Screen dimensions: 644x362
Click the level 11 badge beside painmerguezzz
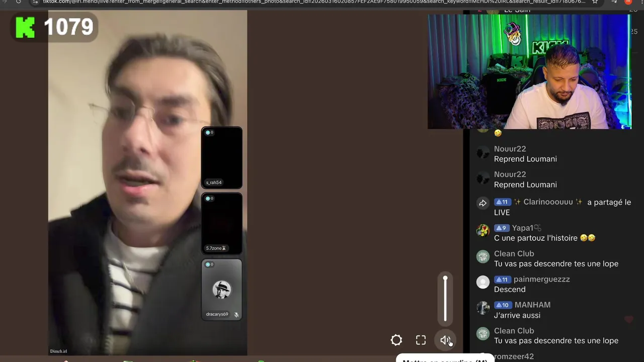502,279
